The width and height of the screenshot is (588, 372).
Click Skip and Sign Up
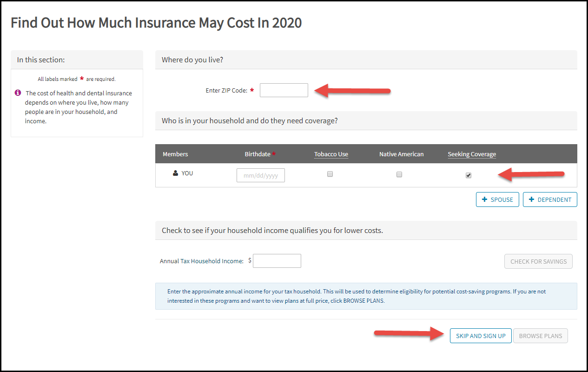point(481,336)
